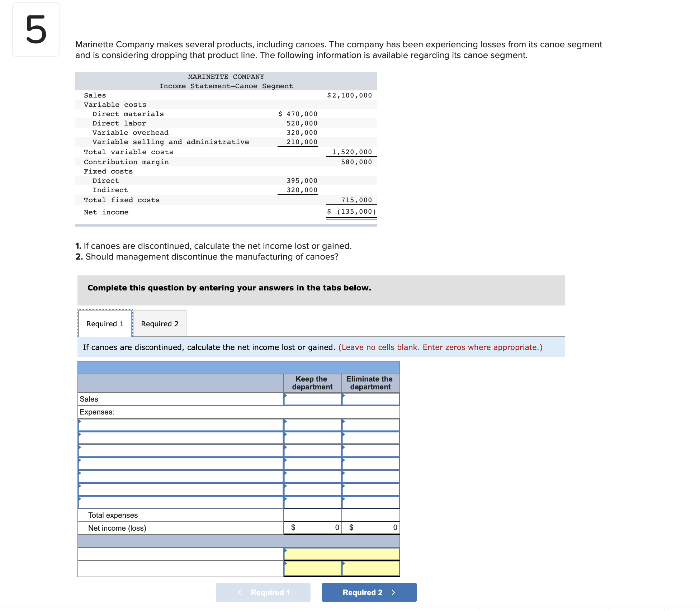Open third expense row label dropdown
The height and width of the screenshot is (611, 700).
tap(181, 451)
